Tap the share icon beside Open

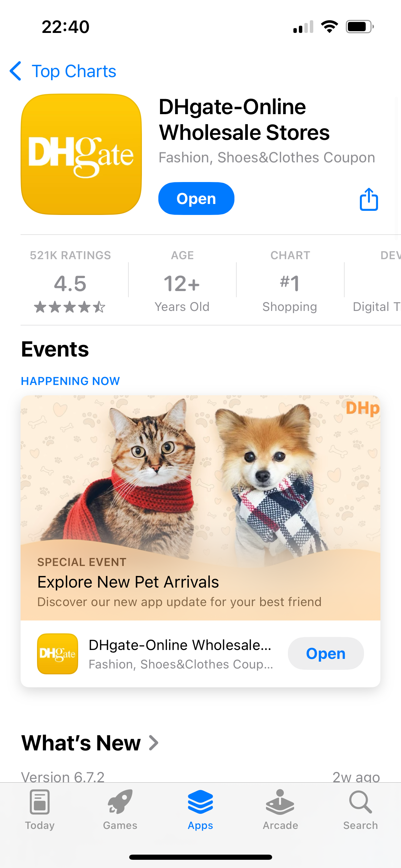point(369,199)
